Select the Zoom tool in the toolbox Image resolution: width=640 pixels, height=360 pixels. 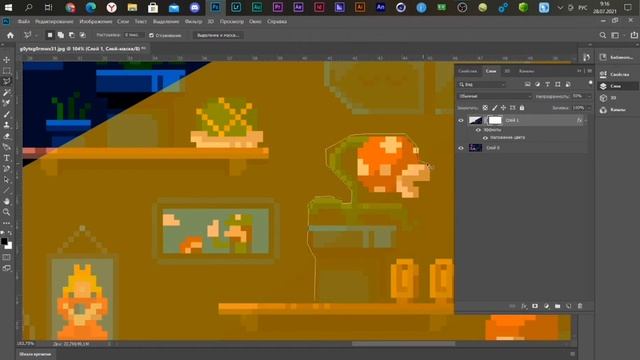coord(7,212)
